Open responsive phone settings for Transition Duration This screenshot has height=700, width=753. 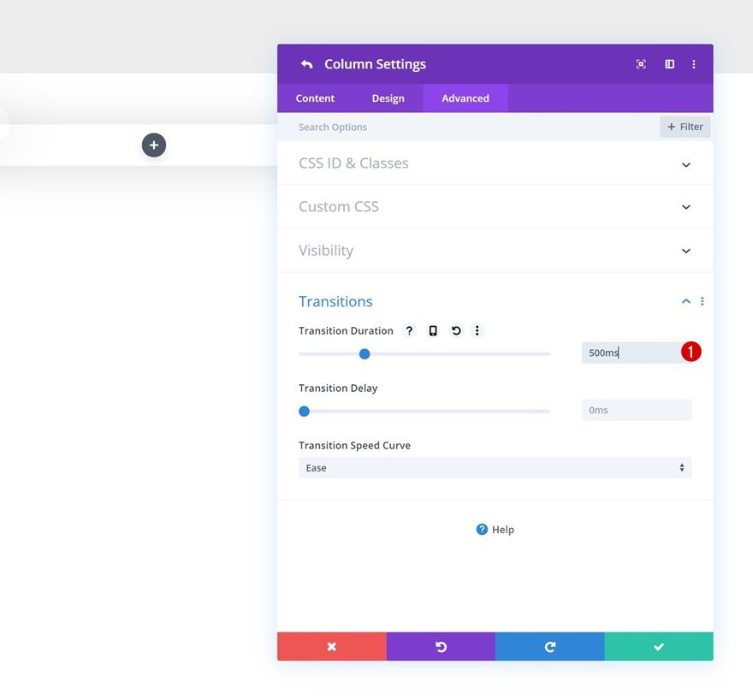point(432,330)
